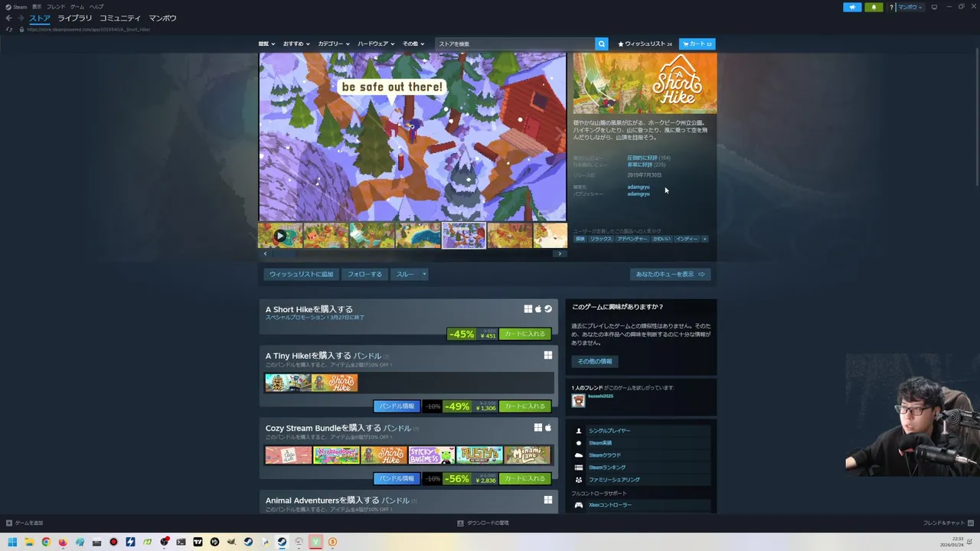Open Firefox from taskbar

click(x=63, y=542)
